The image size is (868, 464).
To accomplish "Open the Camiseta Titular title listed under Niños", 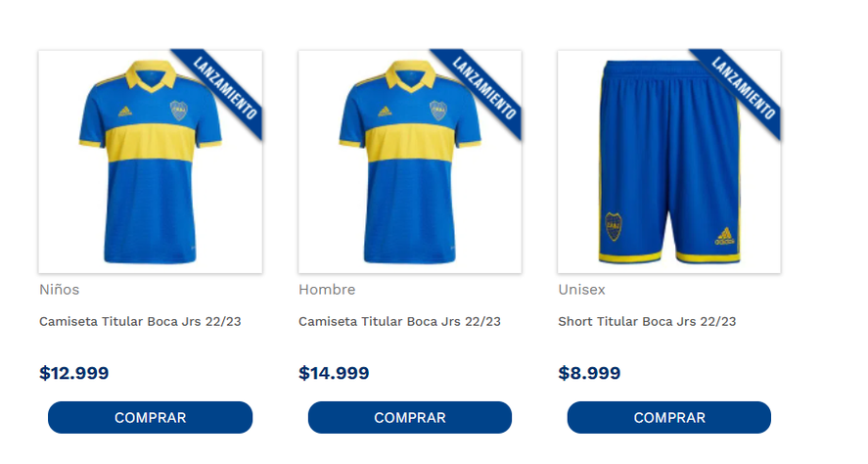I will point(140,321).
